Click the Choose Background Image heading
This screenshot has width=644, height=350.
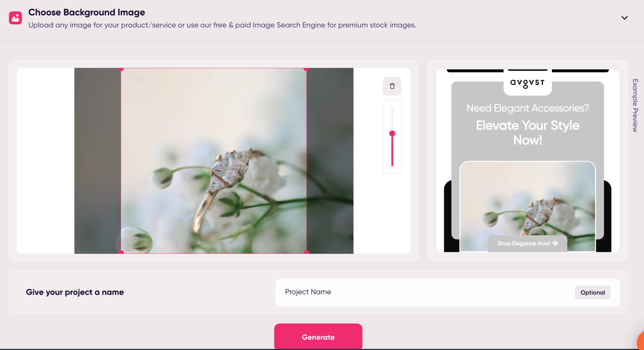pos(86,12)
